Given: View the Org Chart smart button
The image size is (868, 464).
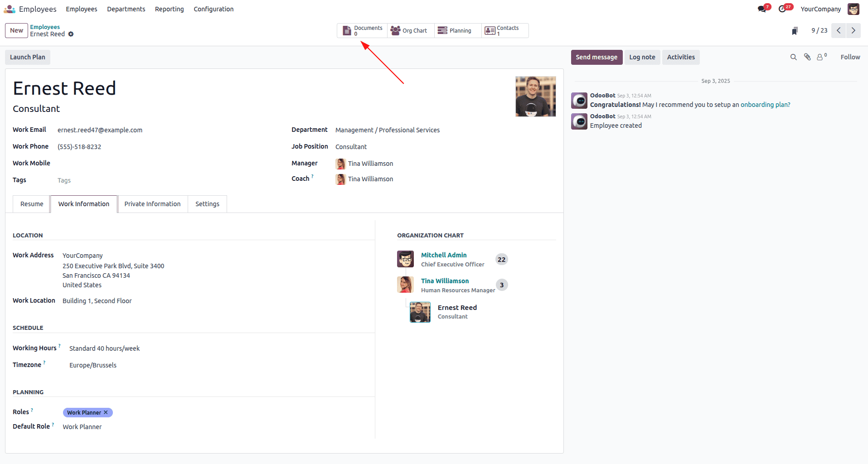Looking at the screenshot, I should (409, 30).
